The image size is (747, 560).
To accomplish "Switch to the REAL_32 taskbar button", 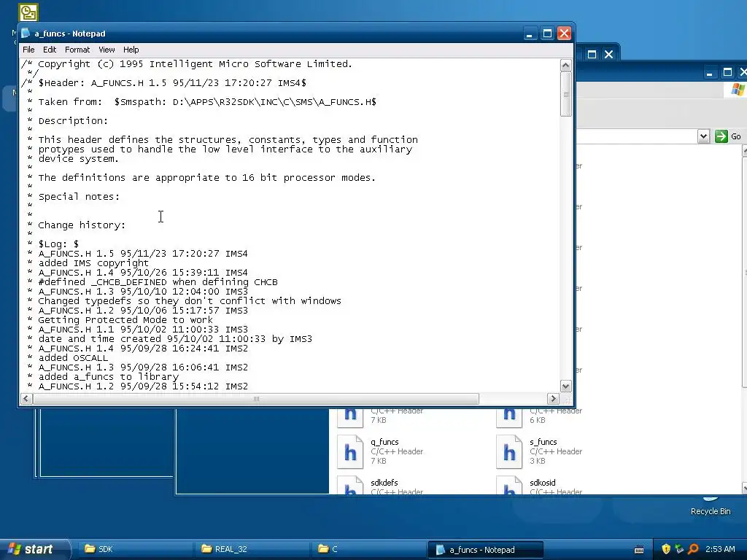I will (251, 549).
